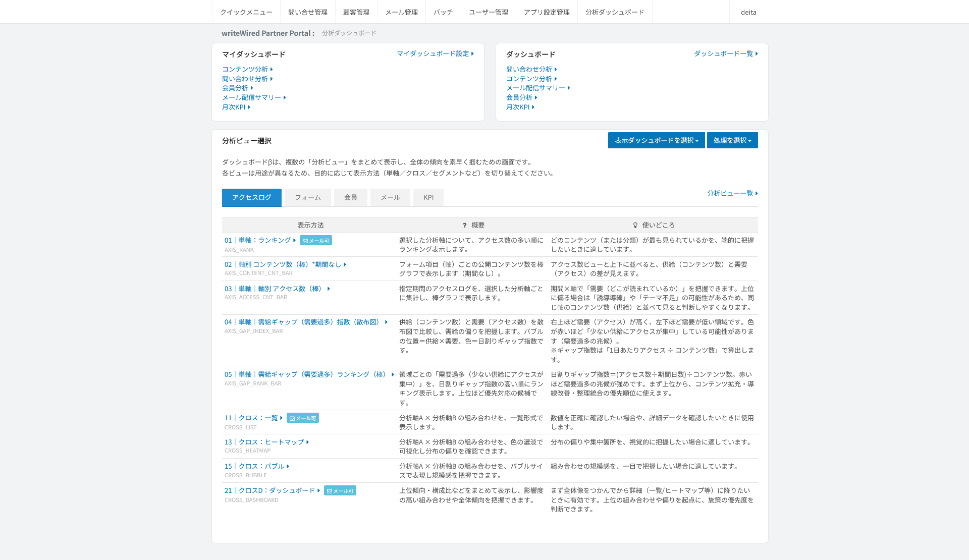Expand the 処理を選択 dropdown
Viewport: 969px width, 560px height.
pyautogui.click(x=732, y=140)
